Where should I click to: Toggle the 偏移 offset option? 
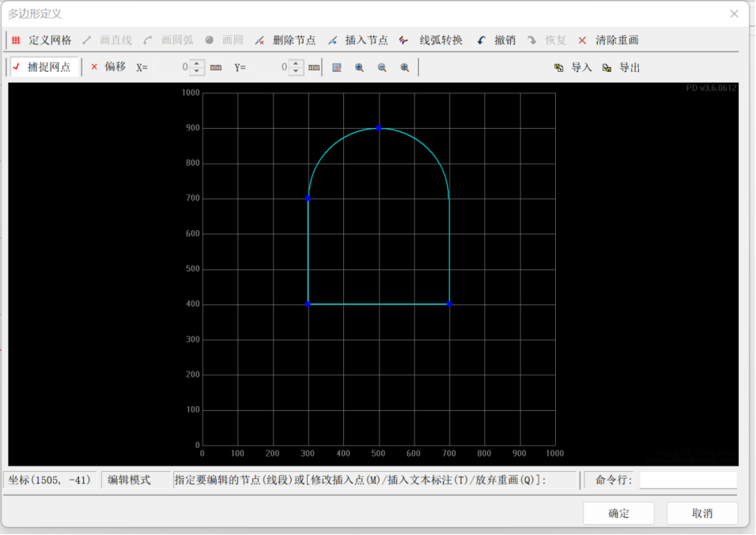coord(108,67)
